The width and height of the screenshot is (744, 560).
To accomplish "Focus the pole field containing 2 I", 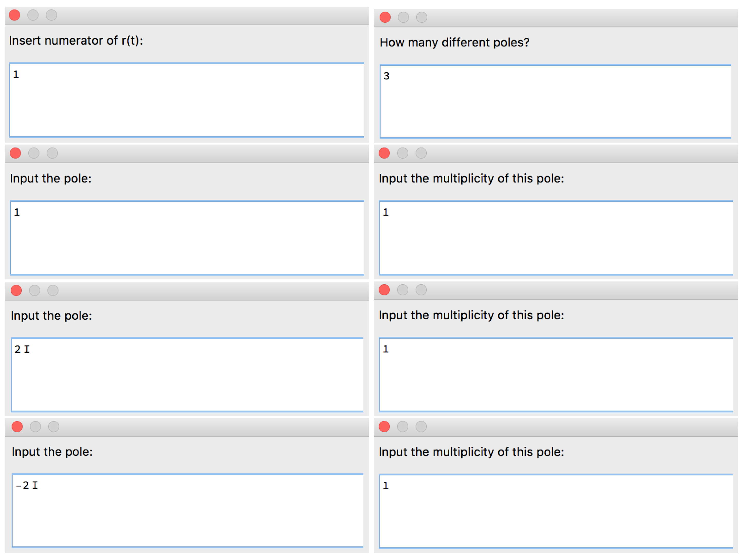I will coord(187,375).
